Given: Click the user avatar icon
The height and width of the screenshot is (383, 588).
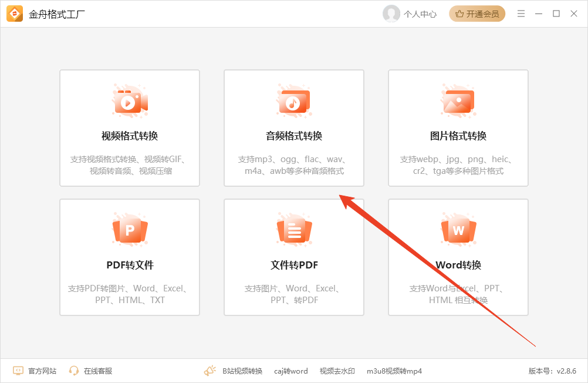Looking at the screenshot, I should pyautogui.click(x=391, y=14).
